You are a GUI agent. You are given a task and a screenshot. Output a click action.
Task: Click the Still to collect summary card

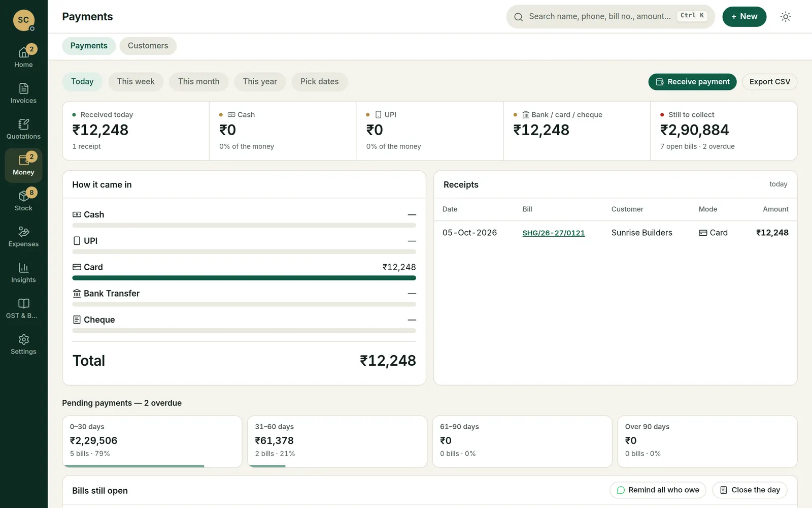(724, 131)
